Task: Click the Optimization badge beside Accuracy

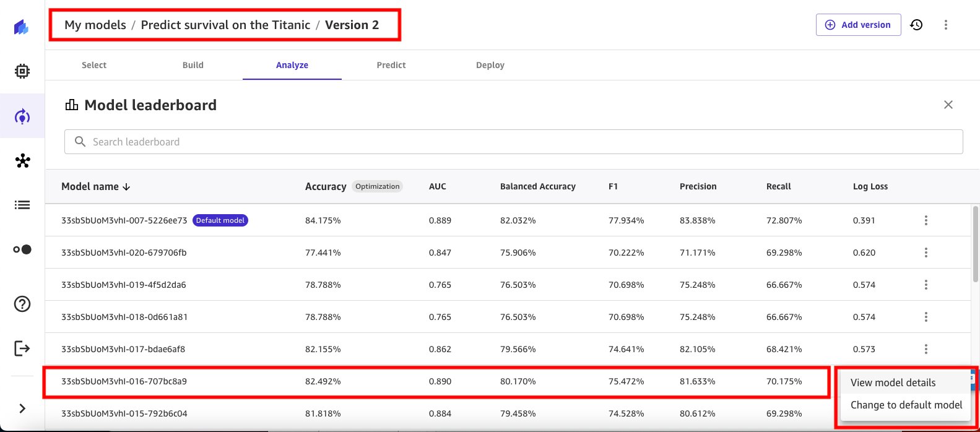Action: [x=378, y=186]
